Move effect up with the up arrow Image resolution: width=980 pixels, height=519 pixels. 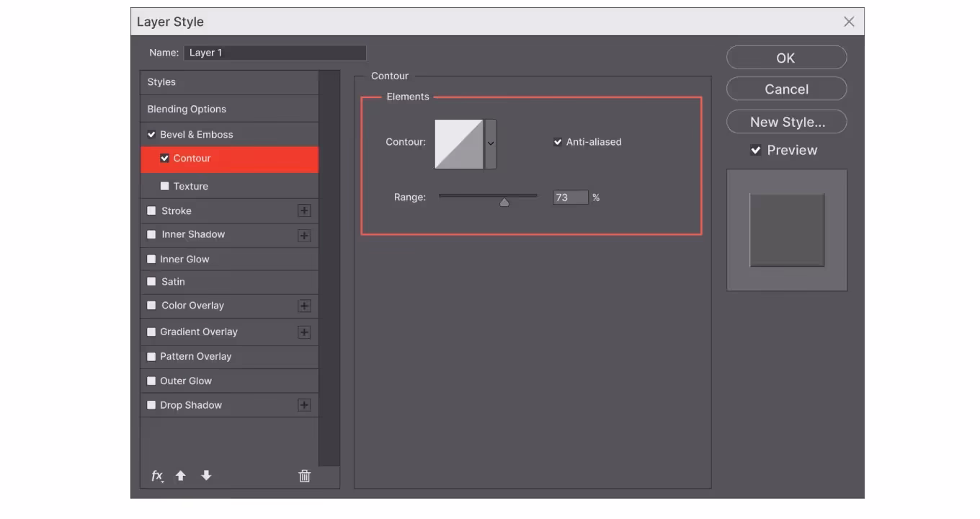[x=181, y=476]
